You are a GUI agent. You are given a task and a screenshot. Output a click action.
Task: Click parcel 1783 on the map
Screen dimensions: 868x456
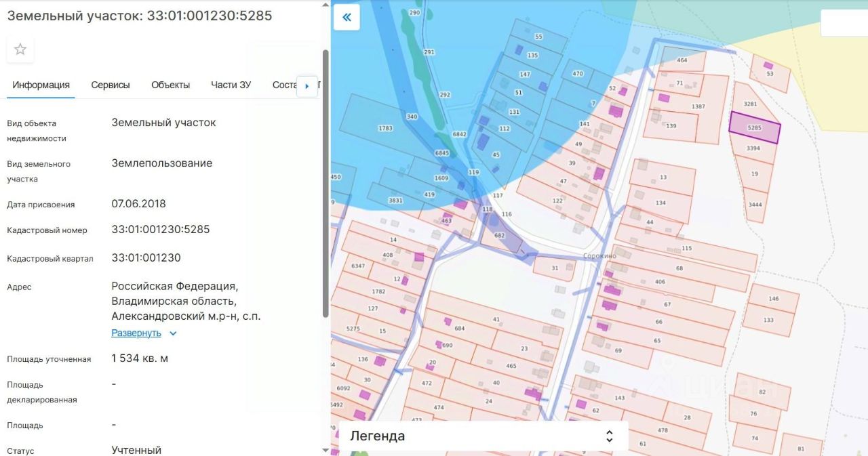pyautogui.click(x=385, y=128)
